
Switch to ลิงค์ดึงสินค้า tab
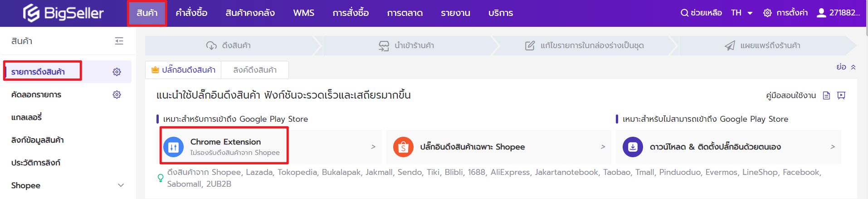point(255,70)
